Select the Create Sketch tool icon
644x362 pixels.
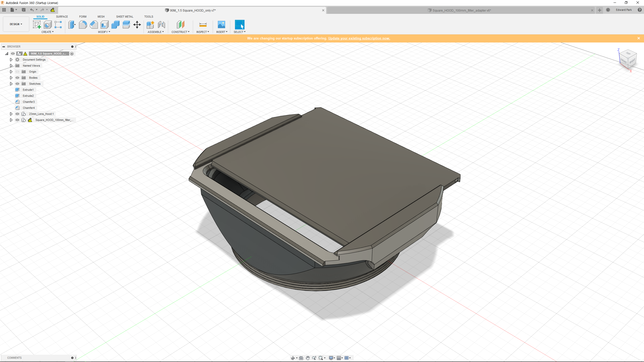(x=37, y=25)
